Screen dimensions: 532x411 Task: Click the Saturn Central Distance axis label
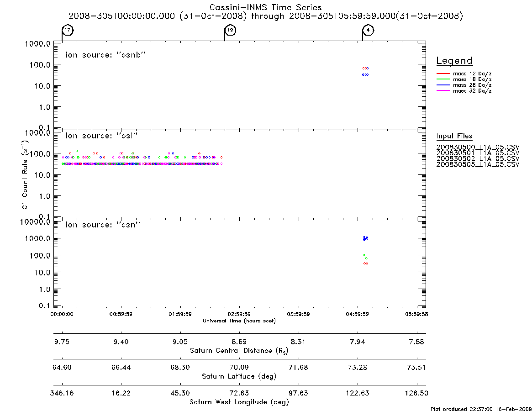(239, 351)
